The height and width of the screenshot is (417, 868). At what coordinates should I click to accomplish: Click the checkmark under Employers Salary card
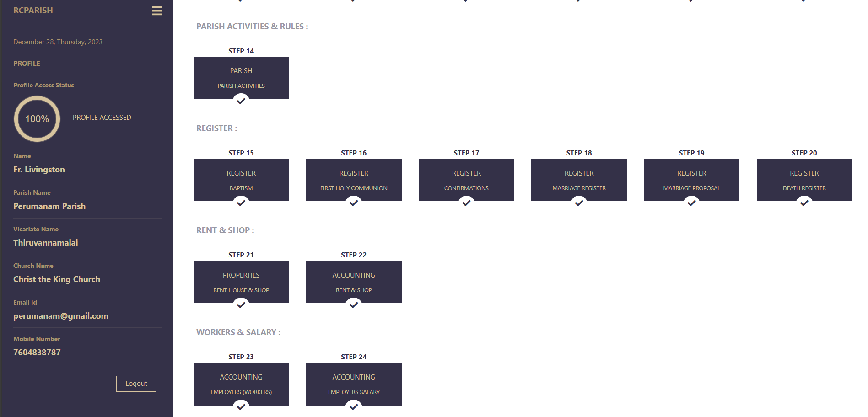[354, 406]
